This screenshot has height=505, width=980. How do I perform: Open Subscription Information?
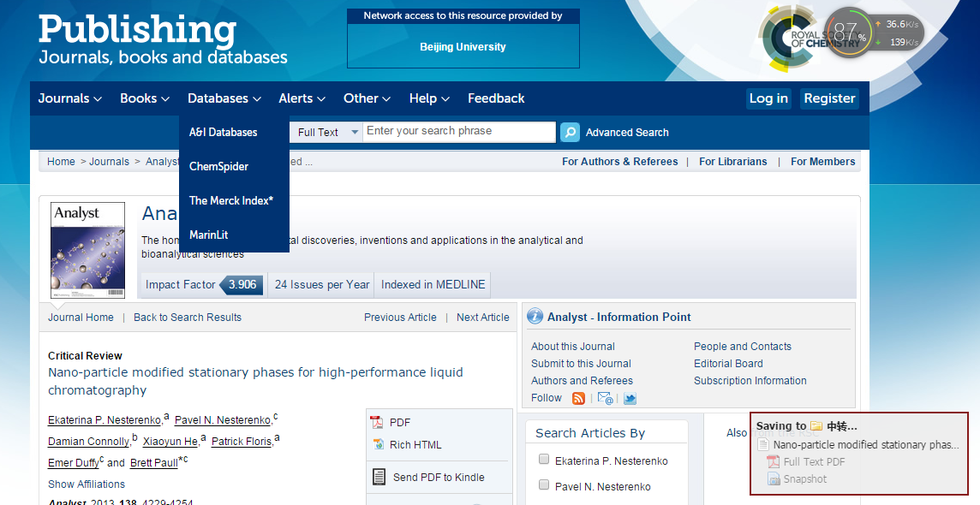[x=750, y=381]
